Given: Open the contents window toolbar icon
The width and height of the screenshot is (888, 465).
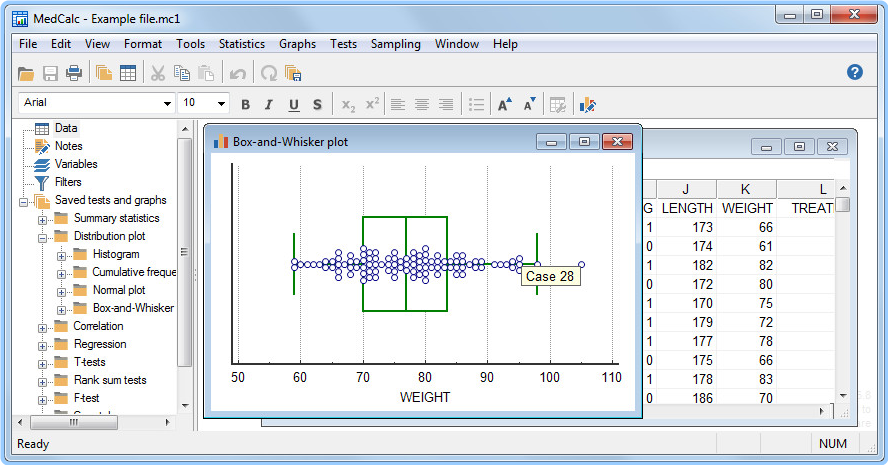Looking at the screenshot, I should (104, 73).
